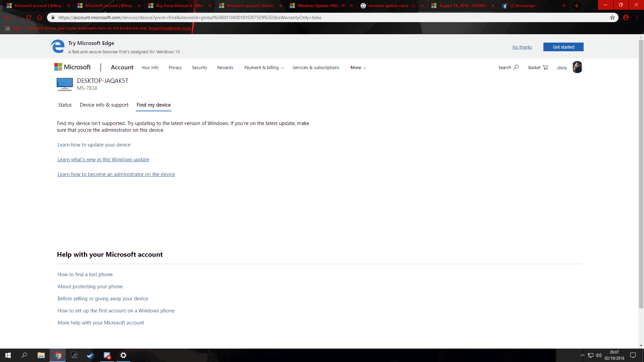
Task: Click the chris profile picture
Action: (x=577, y=67)
